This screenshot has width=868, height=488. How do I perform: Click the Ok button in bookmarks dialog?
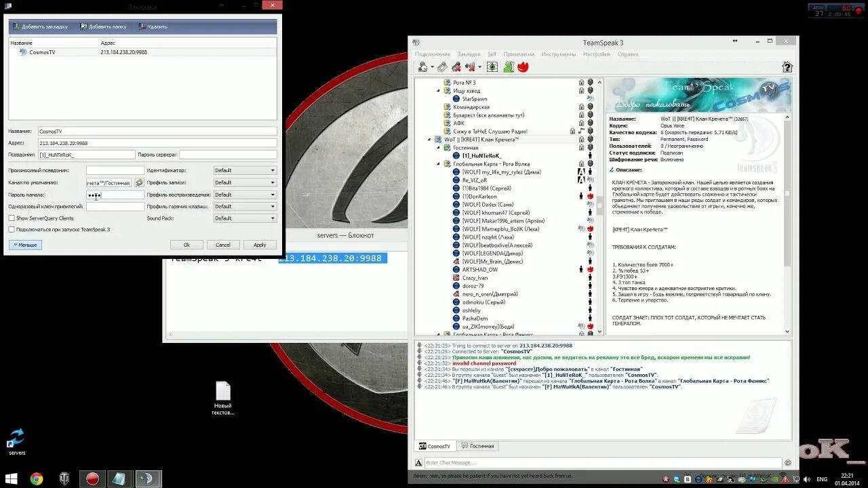click(186, 245)
